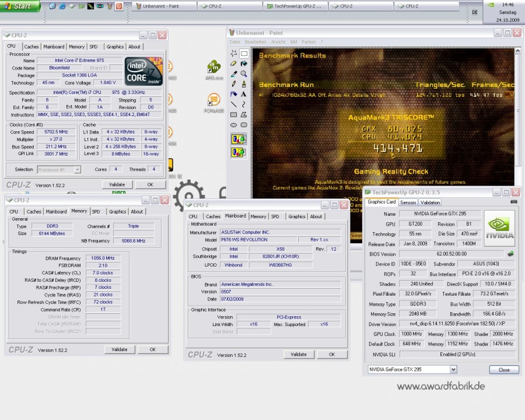Click Validate in the CPU-Z Memory window

click(119, 349)
